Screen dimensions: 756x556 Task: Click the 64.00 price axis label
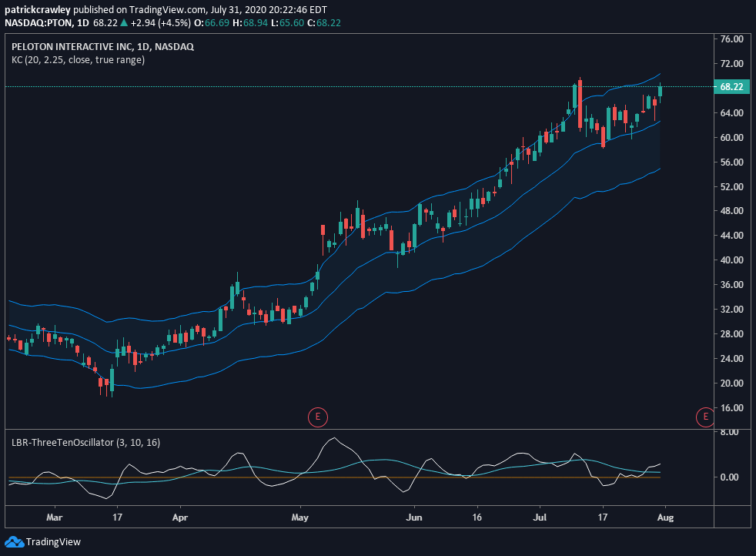coord(731,113)
